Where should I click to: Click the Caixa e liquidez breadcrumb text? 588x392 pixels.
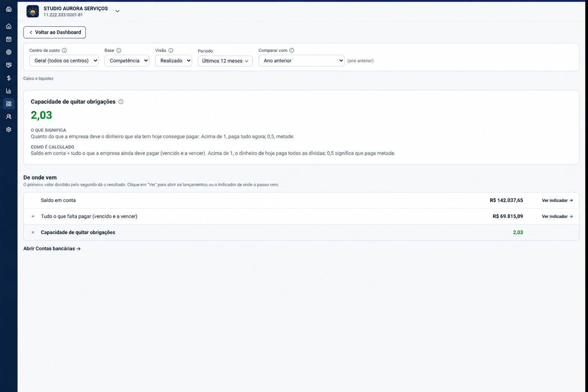[x=38, y=79]
